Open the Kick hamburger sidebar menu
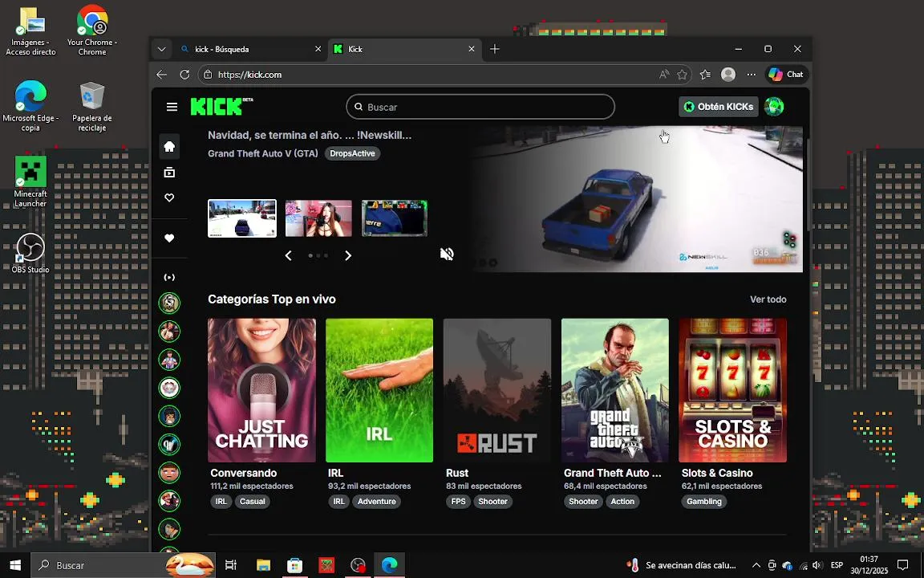924x578 pixels. tap(172, 107)
